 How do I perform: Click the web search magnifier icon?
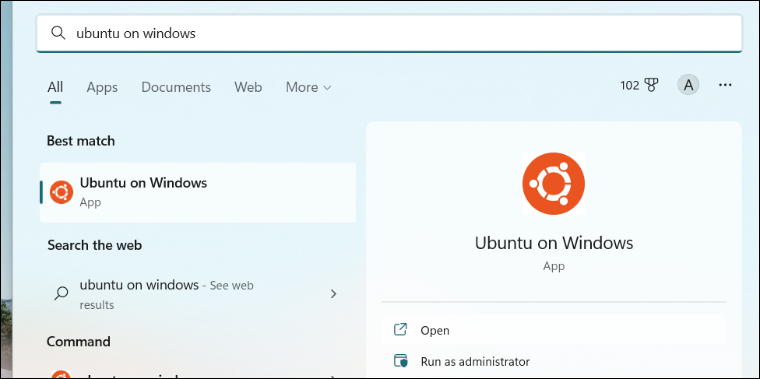pos(61,293)
